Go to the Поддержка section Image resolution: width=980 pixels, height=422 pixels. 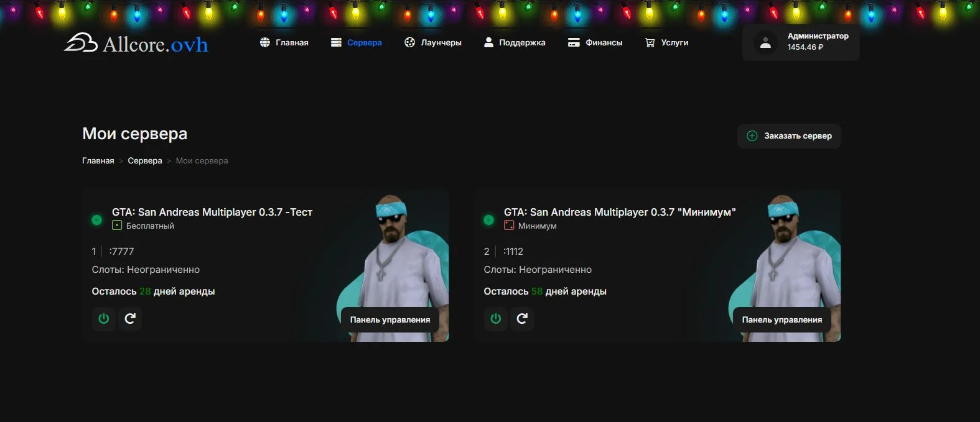point(515,43)
